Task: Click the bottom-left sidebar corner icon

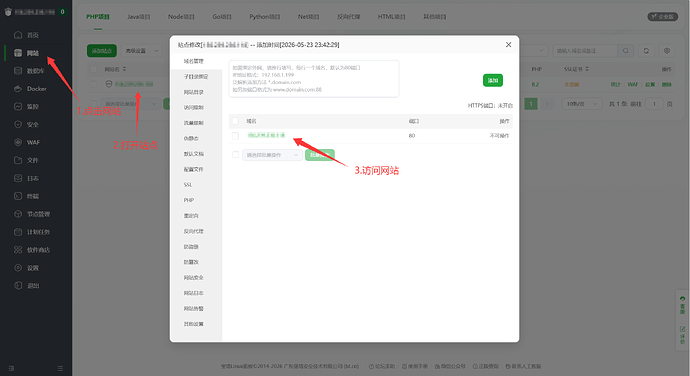Action: pyautogui.click(x=11, y=368)
